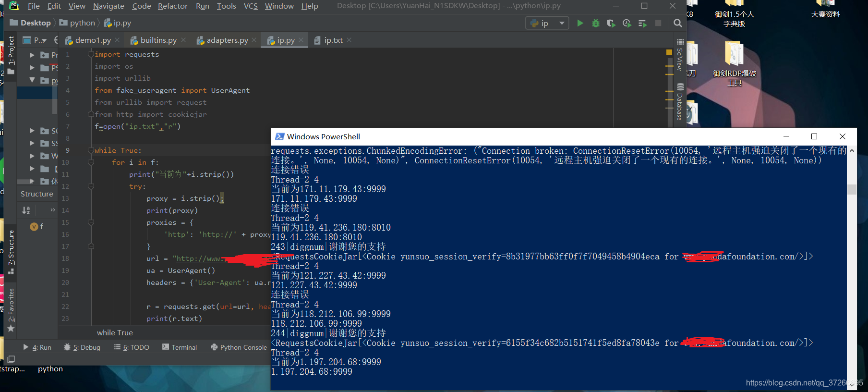The image size is (868, 392).
Task: Collapse the try block fold marker
Action: (x=91, y=186)
